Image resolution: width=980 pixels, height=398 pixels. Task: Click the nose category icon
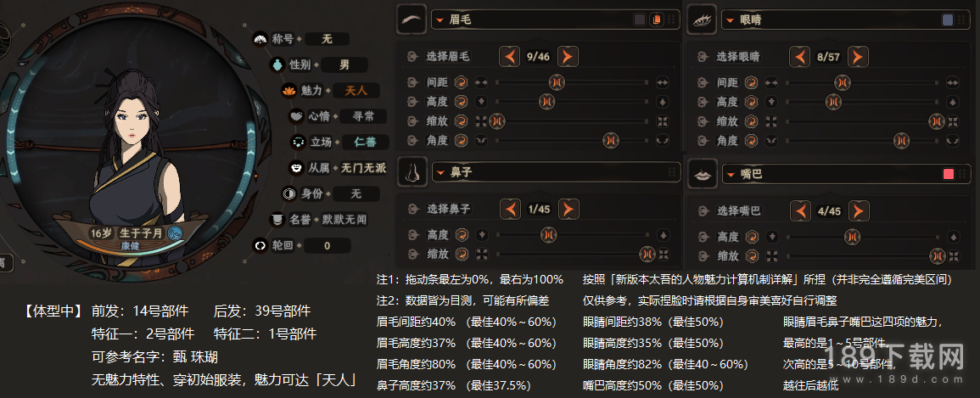coord(412,171)
